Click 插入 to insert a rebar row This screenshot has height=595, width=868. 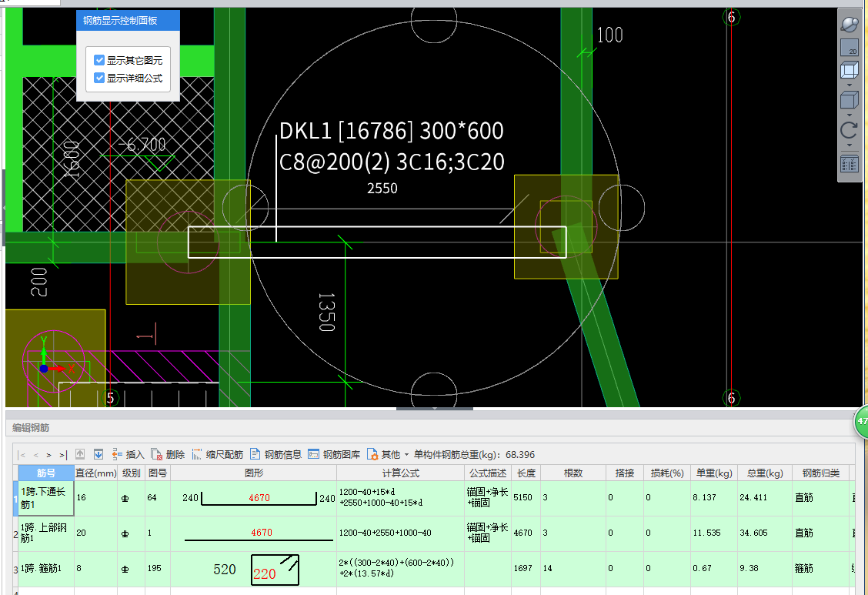pyautogui.click(x=128, y=454)
